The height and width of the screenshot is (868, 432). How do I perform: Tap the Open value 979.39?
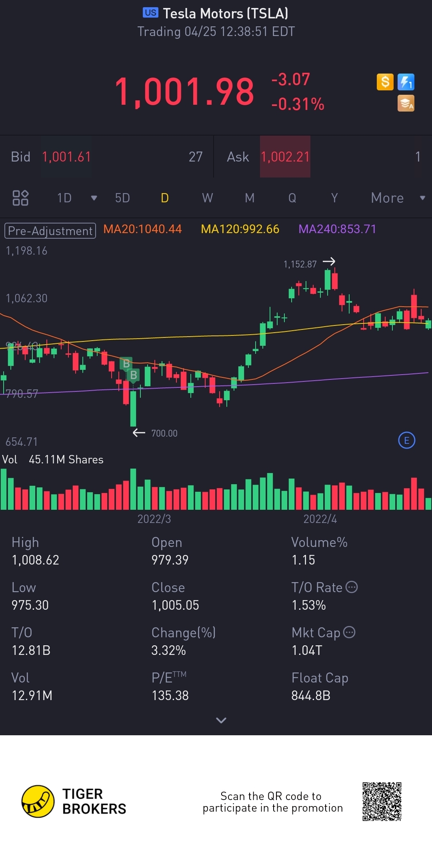tap(170, 560)
